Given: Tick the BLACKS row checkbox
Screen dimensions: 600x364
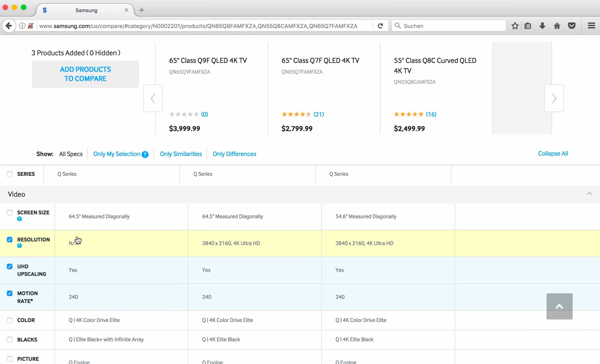Looking at the screenshot, I should click(x=10, y=340).
